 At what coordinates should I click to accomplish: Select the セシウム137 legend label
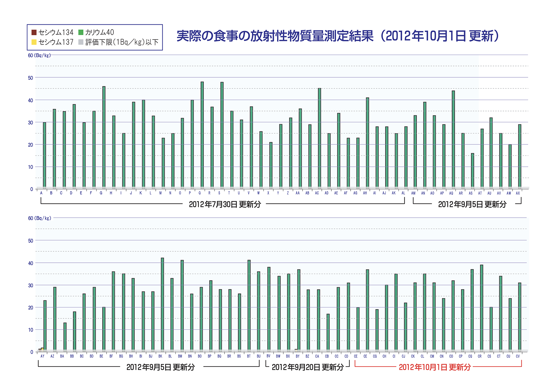[56, 42]
